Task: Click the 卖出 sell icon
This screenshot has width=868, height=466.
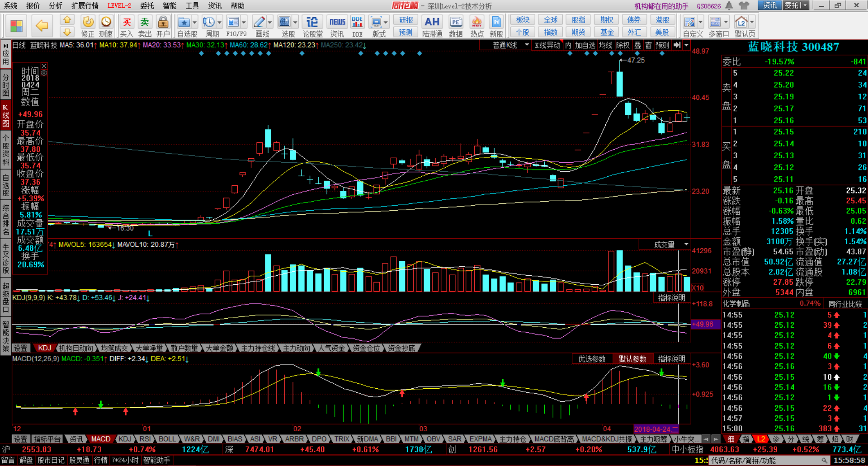Action: coord(145,26)
